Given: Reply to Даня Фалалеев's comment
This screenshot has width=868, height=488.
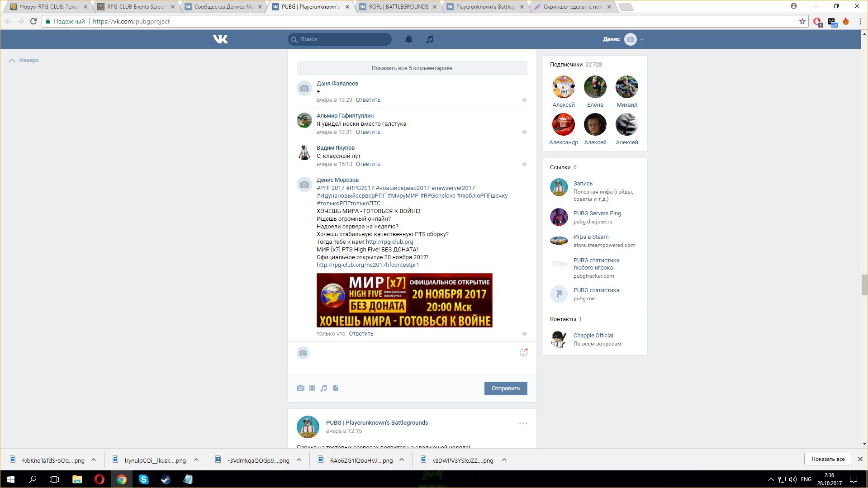Looking at the screenshot, I should coord(368,100).
